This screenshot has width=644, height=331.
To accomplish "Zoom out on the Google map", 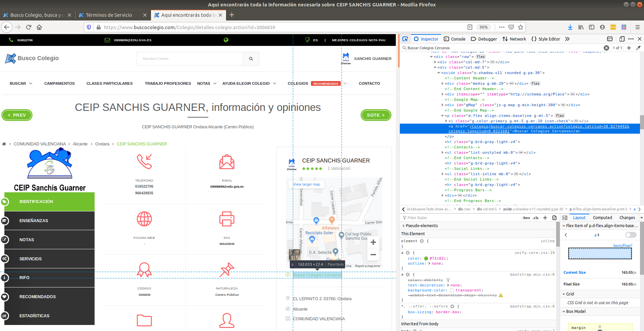I will pos(373,255).
